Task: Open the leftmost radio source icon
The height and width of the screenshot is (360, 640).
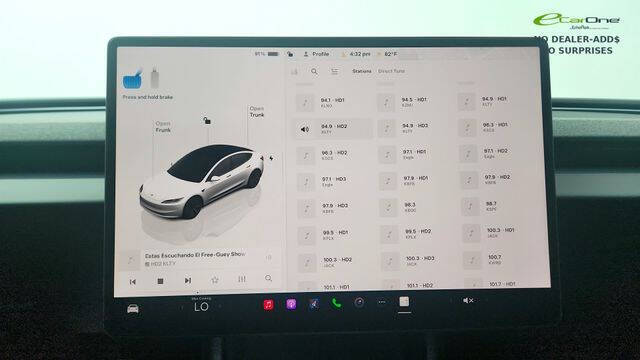Action: coord(294,72)
